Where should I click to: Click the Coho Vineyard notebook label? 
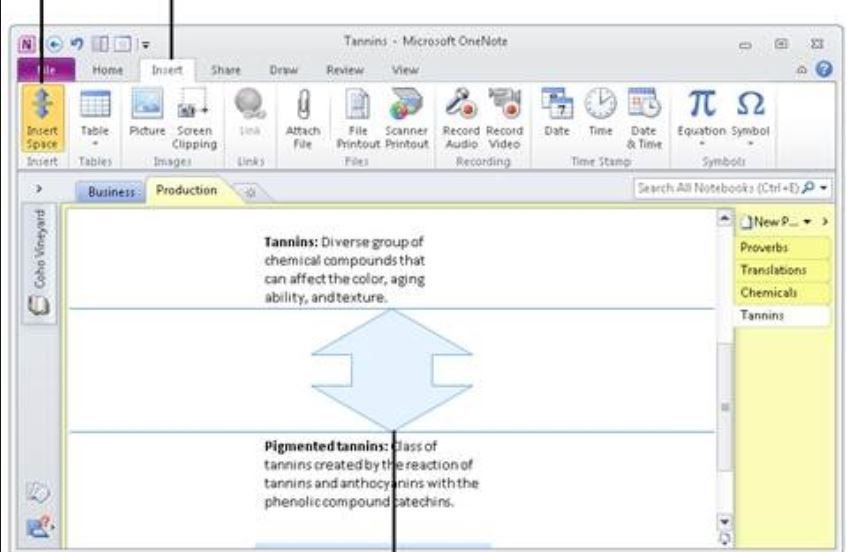(39, 249)
